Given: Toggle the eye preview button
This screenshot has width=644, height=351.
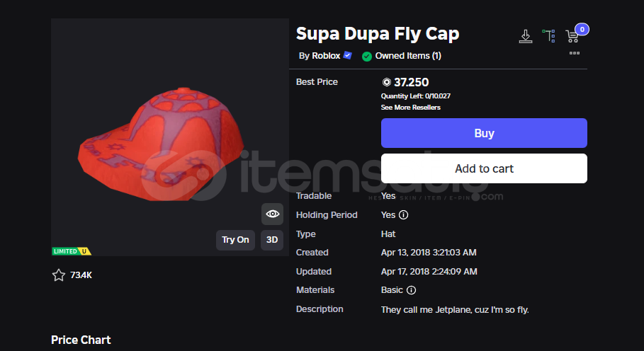Looking at the screenshot, I should (272, 214).
